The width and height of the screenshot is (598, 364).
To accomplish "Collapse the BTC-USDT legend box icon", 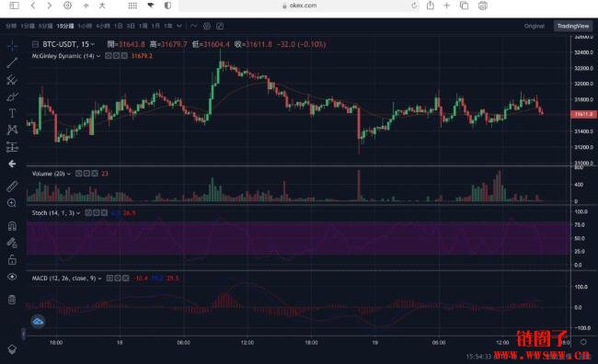I will [35, 44].
